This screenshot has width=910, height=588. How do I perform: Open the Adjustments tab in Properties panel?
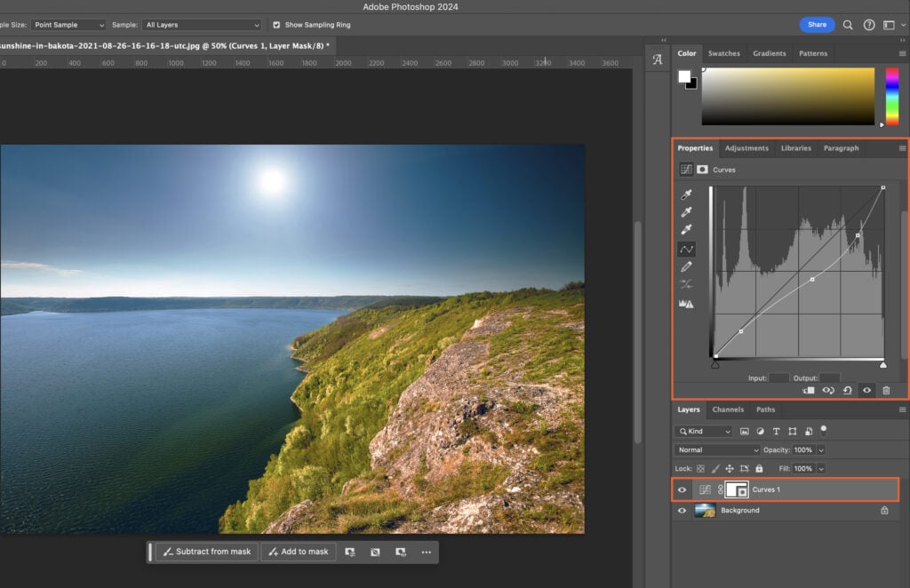click(746, 148)
